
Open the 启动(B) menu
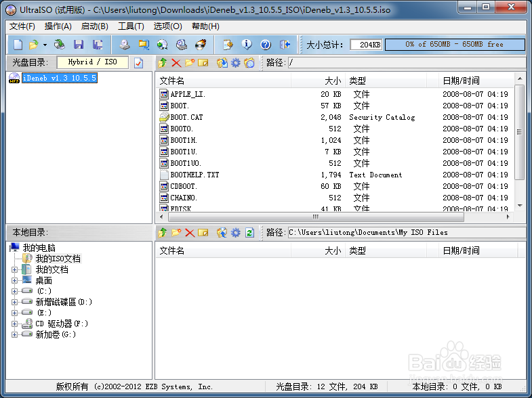[x=95, y=26]
